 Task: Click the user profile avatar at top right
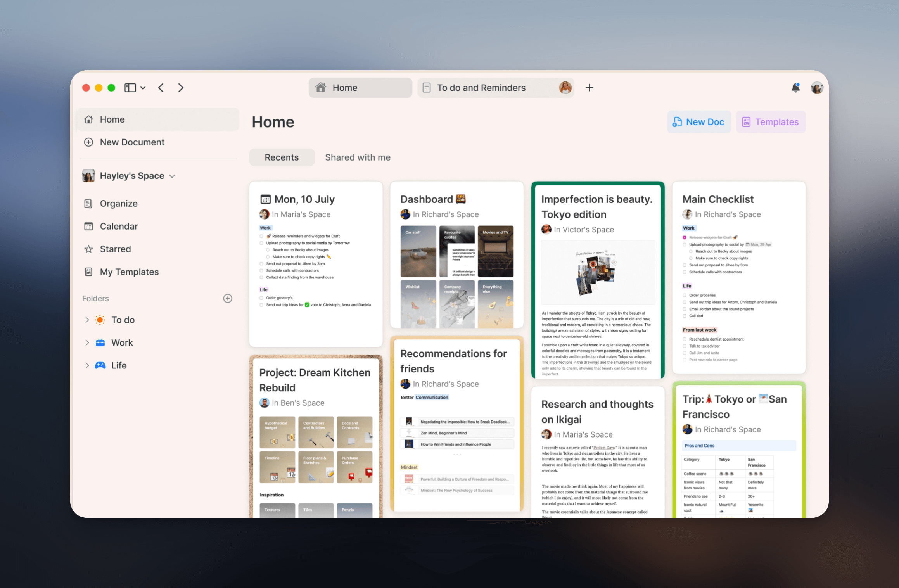pyautogui.click(x=816, y=88)
